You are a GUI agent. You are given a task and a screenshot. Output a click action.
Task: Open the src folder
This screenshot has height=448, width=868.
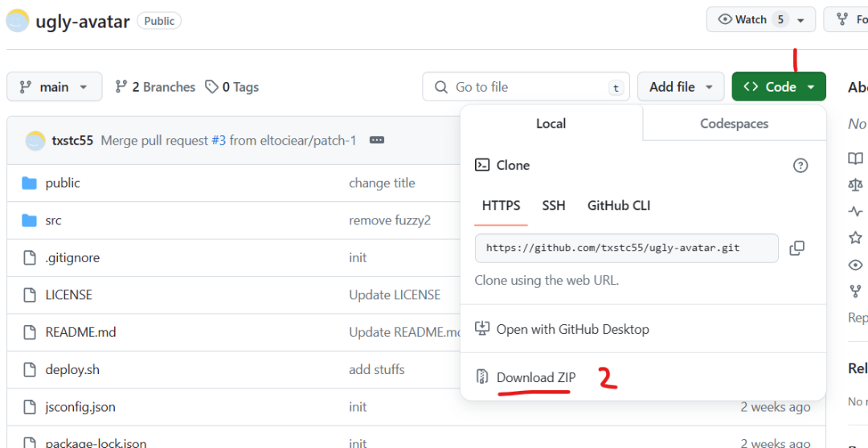coord(53,220)
